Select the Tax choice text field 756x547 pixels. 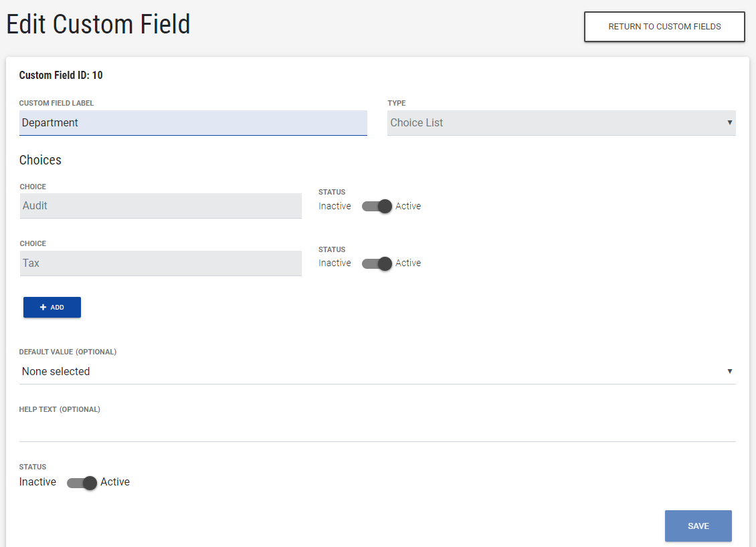point(161,263)
